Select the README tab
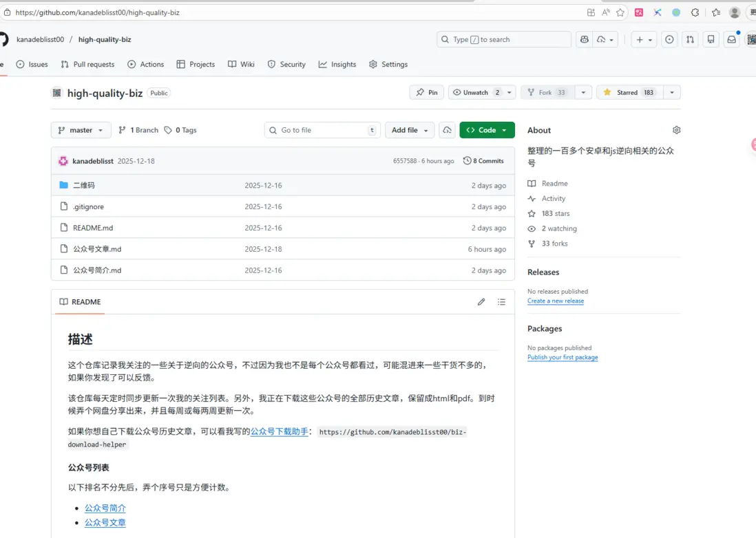Image resolution: width=756 pixels, height=538 pixels. click(80, 302)
